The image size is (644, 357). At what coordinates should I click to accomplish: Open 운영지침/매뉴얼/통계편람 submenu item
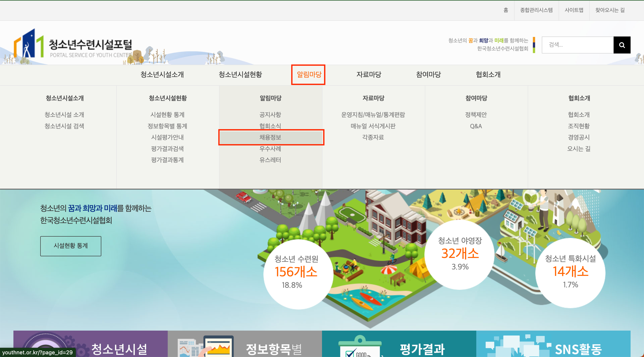point(373,115)
